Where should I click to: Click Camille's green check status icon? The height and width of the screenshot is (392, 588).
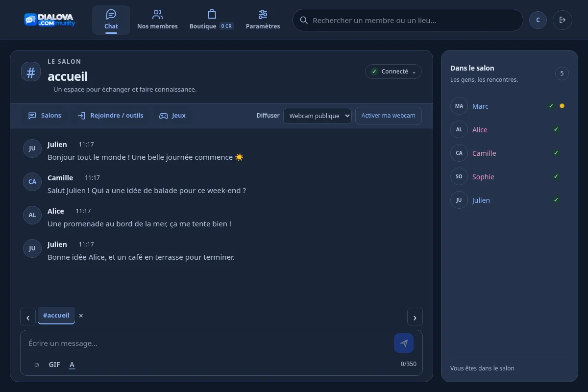tap(556, 153)
